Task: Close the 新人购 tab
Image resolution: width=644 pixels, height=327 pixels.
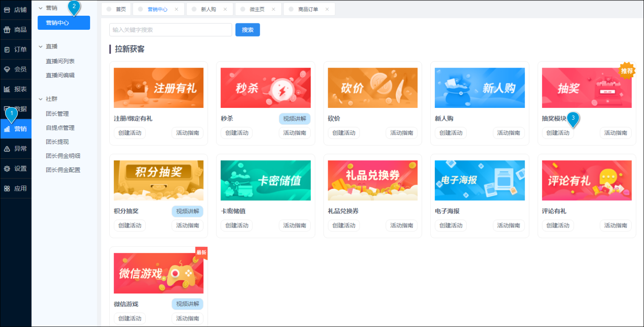Action: point(225,9)
